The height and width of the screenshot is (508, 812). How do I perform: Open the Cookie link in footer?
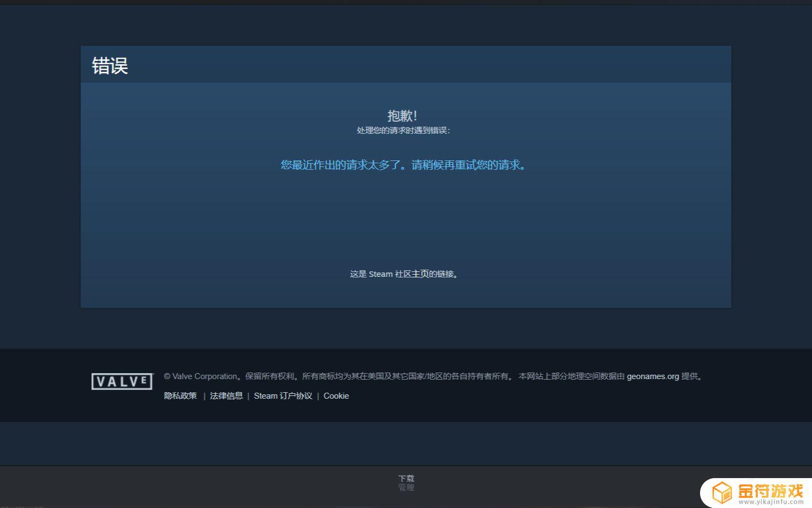coord(336,396)
